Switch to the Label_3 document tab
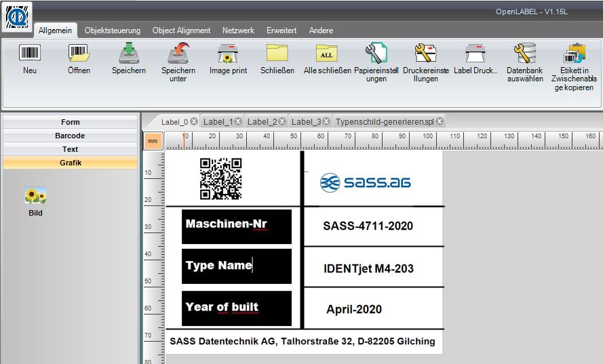 coord(306,122)
